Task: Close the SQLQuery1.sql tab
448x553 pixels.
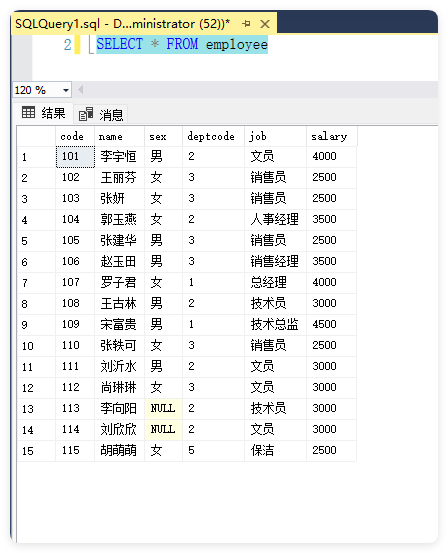Action: coord(265,24)
